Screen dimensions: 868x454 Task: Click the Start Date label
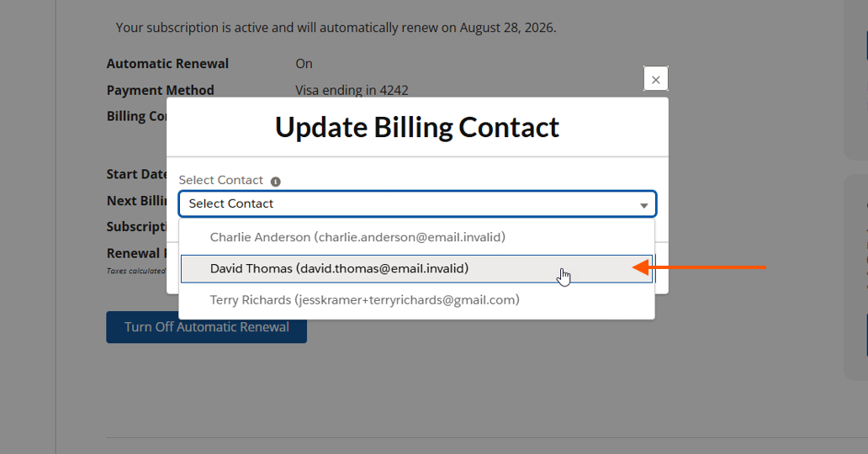137,174
